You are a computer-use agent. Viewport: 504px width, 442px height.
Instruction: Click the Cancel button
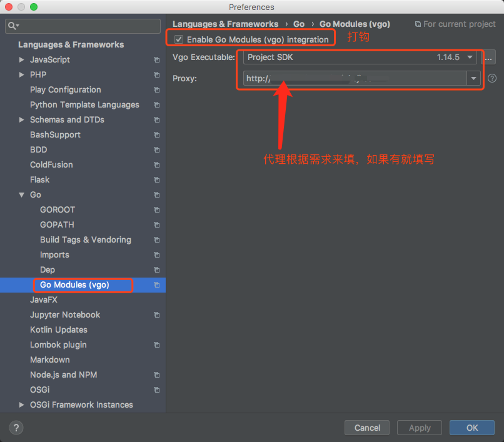coord(367,428)
